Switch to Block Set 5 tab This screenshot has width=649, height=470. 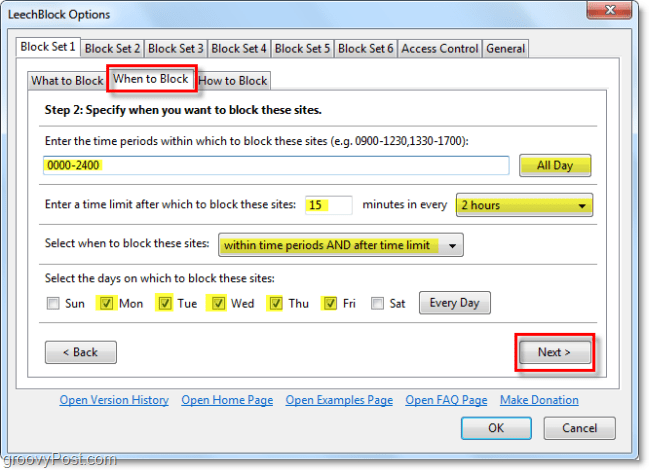click(x=302, y=49)
